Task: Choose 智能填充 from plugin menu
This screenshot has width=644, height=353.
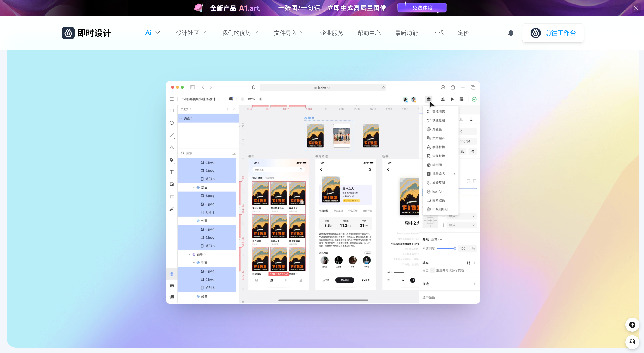Action: 441,111
